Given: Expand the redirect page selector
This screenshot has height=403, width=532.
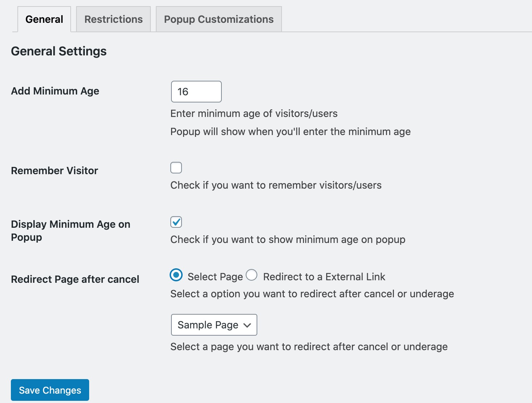Looking at the screenshot, I should point(213,325).
